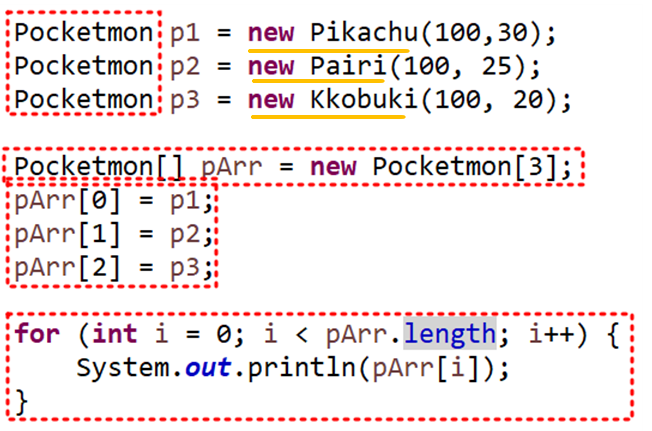Click 'p2' assigned to pArr[1]

pos(185,236)
